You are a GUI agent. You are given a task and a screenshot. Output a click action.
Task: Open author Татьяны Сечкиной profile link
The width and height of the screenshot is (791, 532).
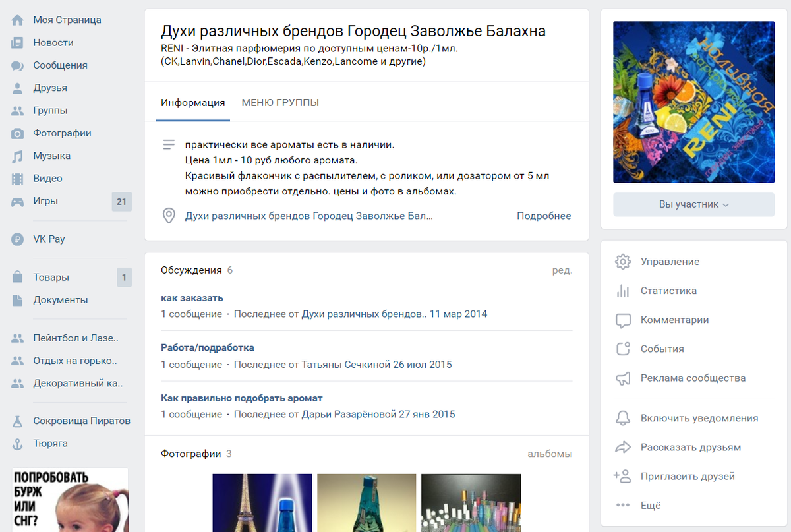point(347,365)
